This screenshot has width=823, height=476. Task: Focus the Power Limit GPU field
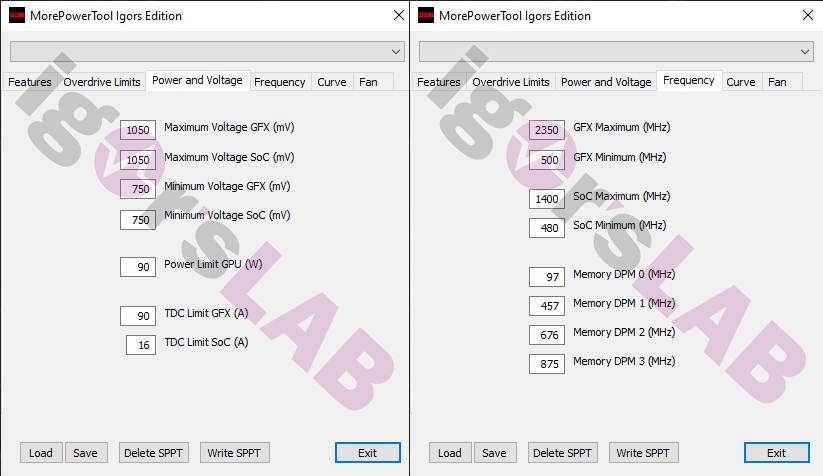coord(138,267)
